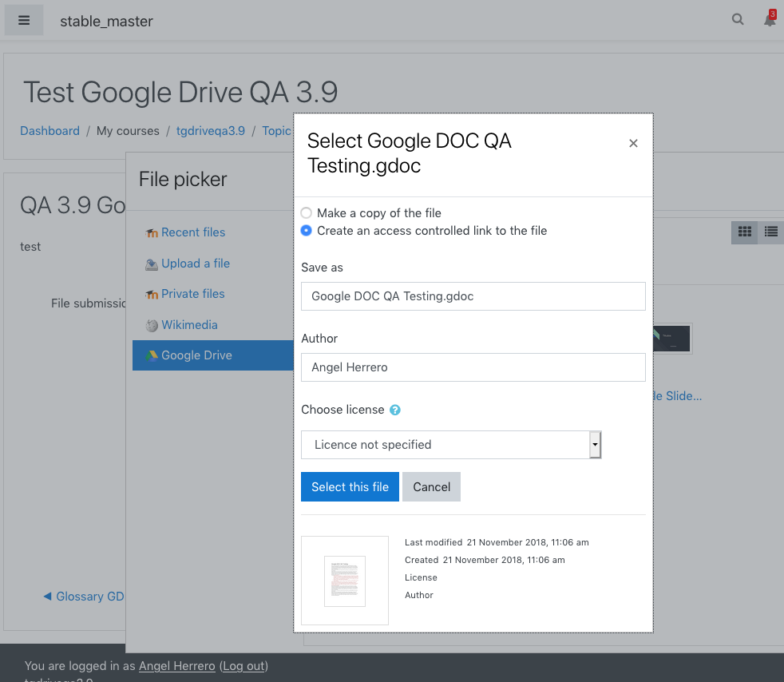This screenshot has height=682, width=784.
Task: Click Select this file button
Action: (350, 486)
